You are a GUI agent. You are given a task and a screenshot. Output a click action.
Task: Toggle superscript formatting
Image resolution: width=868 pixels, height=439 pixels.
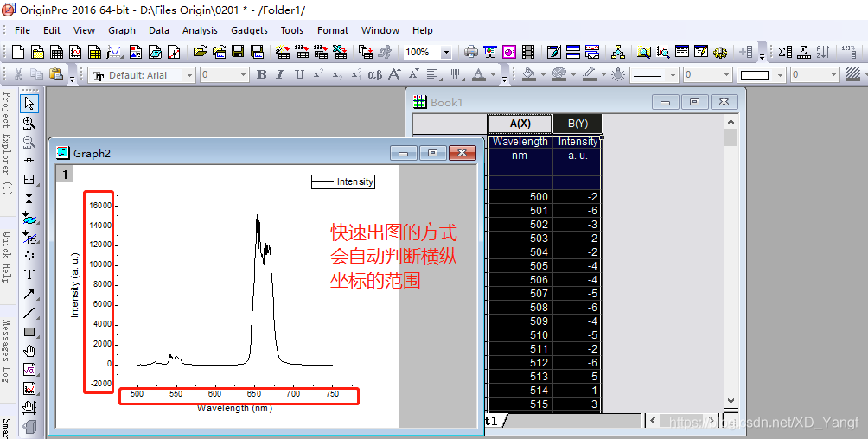tap(318, 74)
